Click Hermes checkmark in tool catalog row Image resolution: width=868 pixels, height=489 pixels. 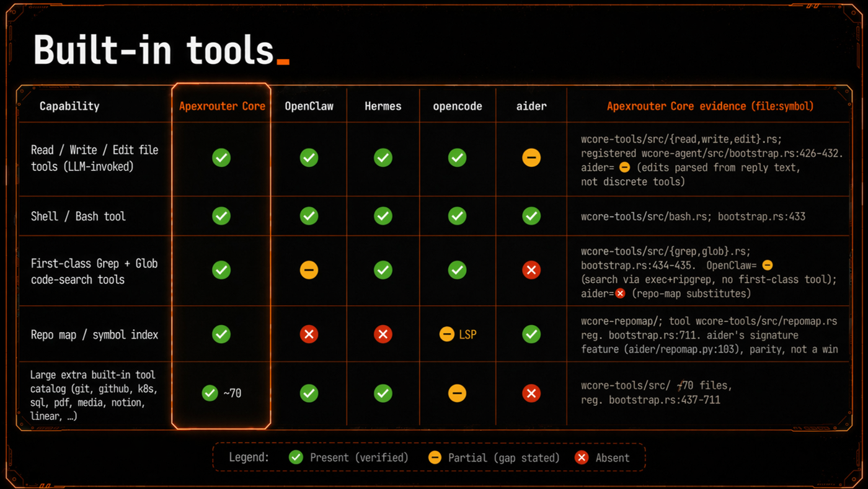click(383, 393)
